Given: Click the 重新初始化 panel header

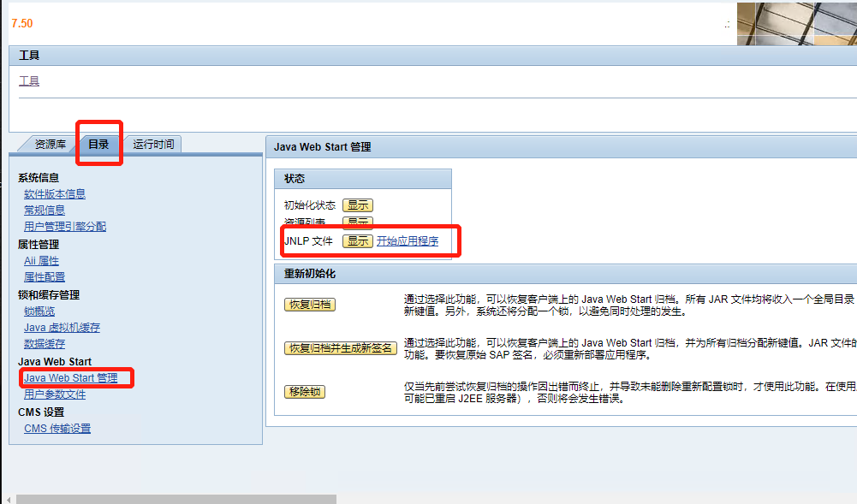Looking at the screenshot, I should (x=566, y=274).
